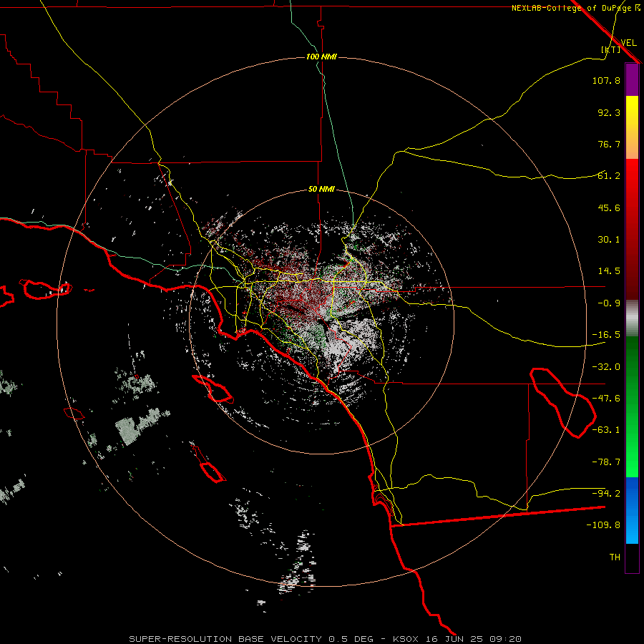Click the -78.7 value on velocity scale
This screenshot has width=644, height=644.
click(x=606, y=462)
